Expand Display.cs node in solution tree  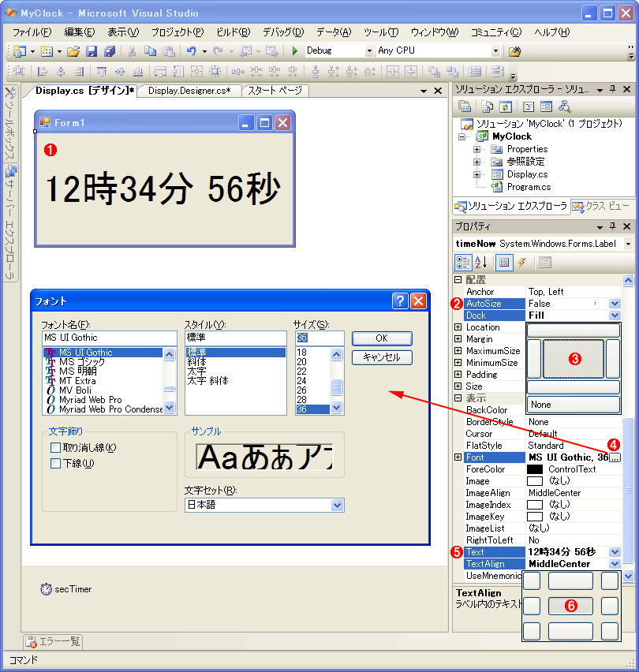(x=476, y=174)
